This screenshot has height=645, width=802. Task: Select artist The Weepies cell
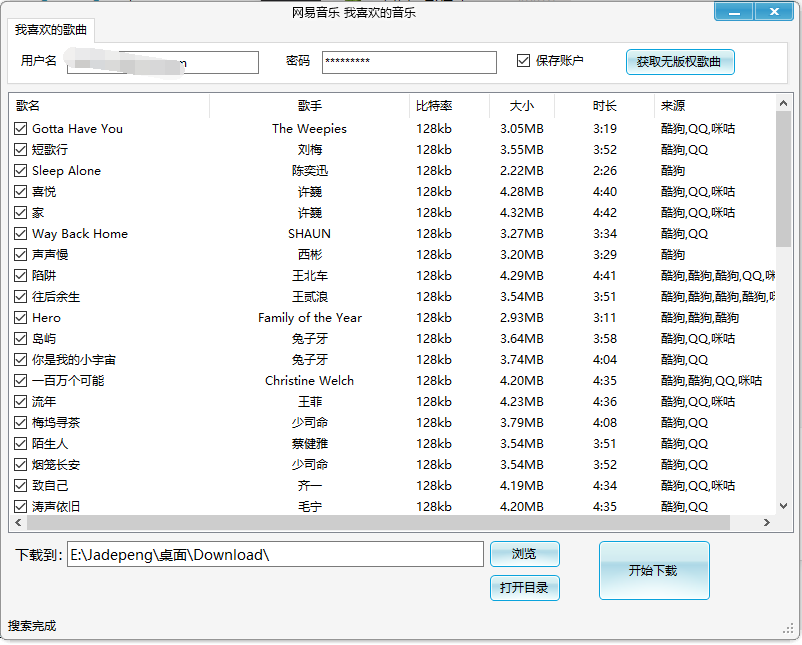coord(309,128)
